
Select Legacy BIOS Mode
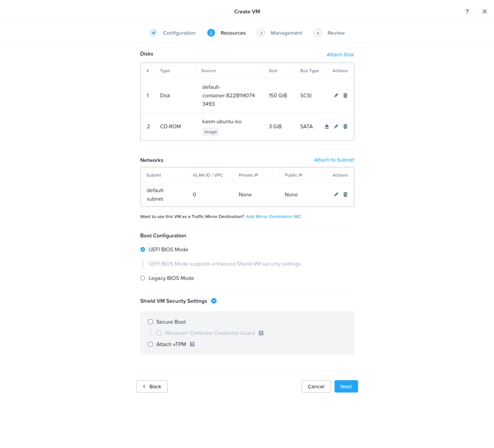point(143,278)
